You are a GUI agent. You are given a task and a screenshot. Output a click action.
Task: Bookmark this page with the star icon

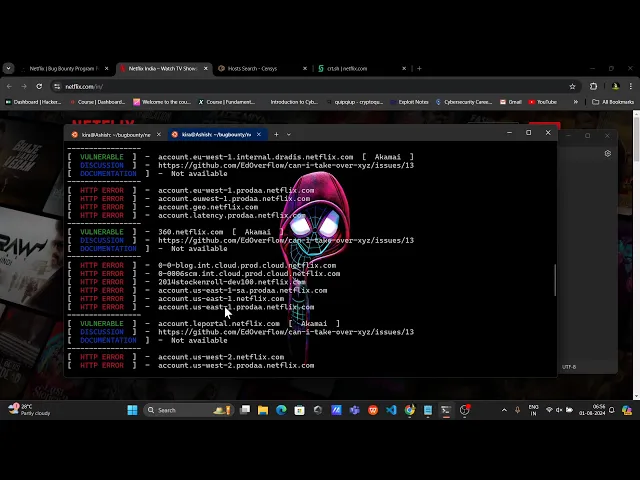572,87
